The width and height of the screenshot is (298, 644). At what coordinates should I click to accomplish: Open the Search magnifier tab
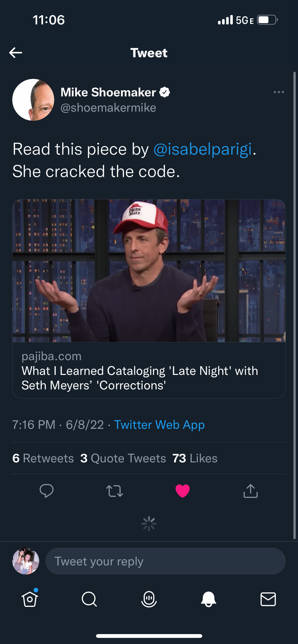(89, 599)
